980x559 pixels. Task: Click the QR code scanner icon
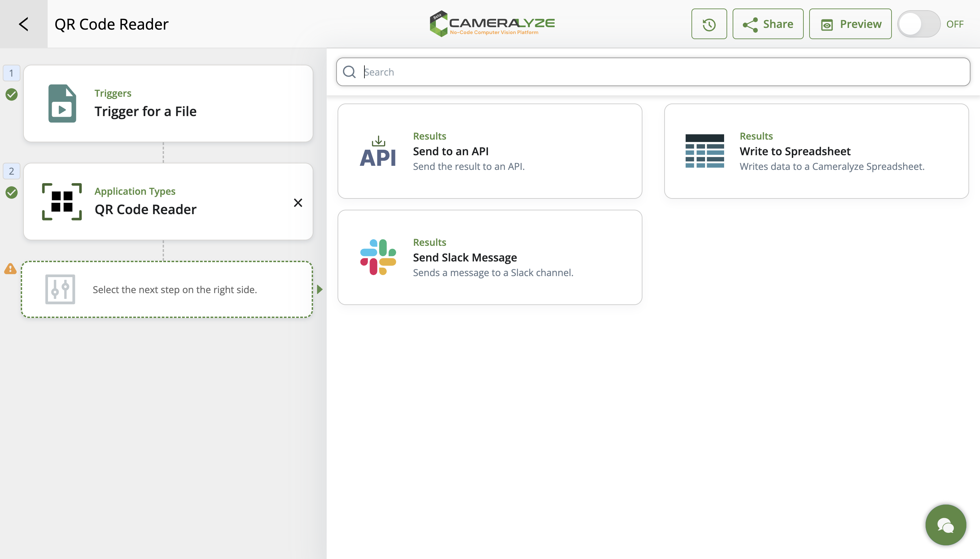pos(62,202)
